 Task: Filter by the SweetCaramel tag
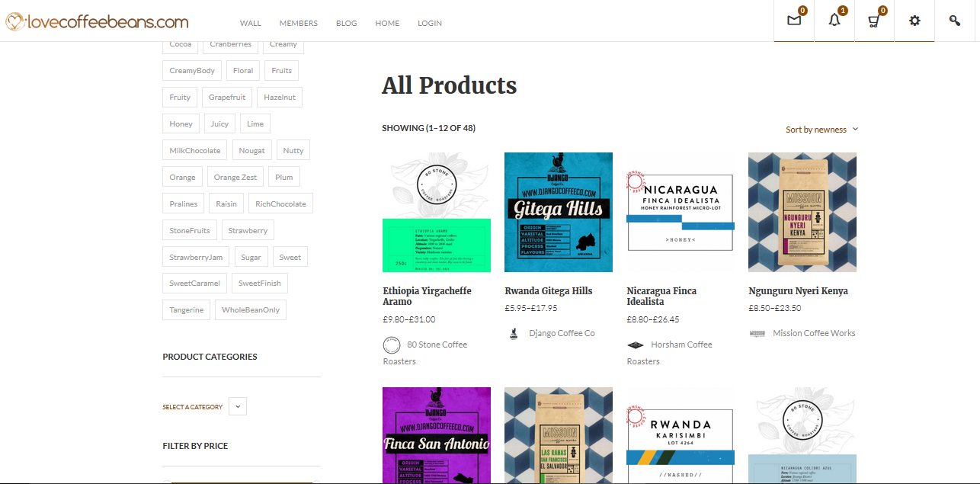point(194,284)
